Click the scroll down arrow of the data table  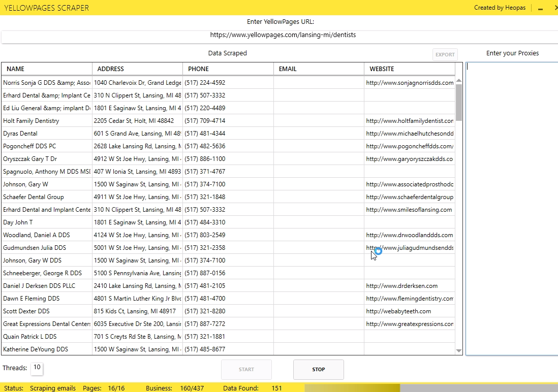pos(459,351)
